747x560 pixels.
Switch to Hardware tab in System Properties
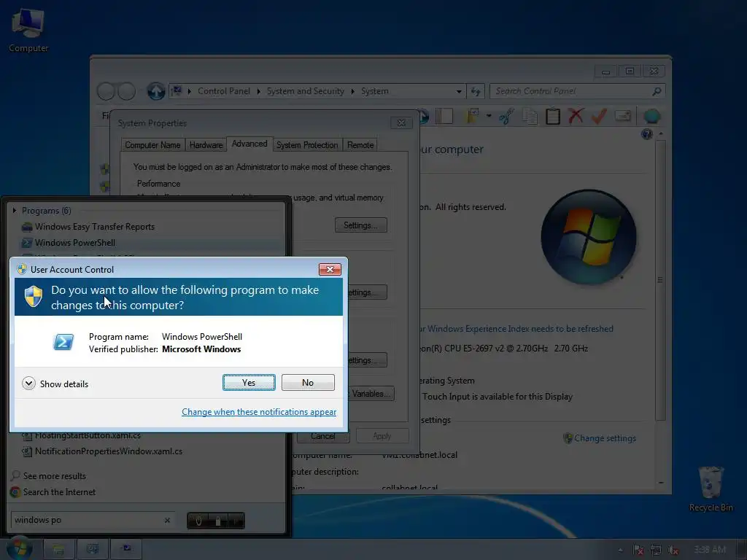coord(206,145)
